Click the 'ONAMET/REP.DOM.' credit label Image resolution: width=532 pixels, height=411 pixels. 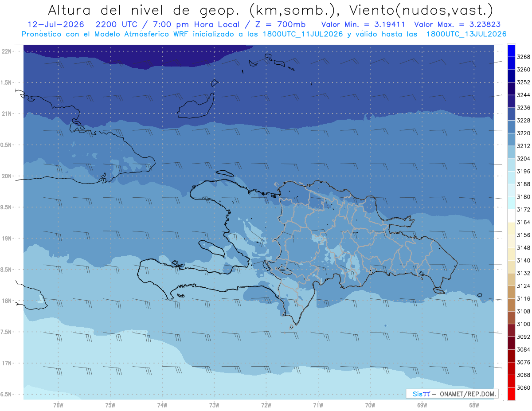(x=467, y=394)
